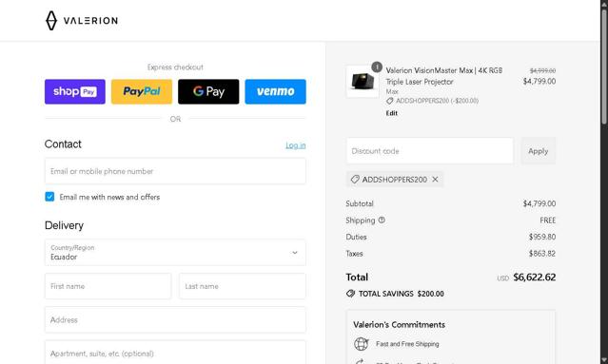Screen dimensions: 608x364
Task: Select Google Pay express checkout
Action: pos(208,92)
